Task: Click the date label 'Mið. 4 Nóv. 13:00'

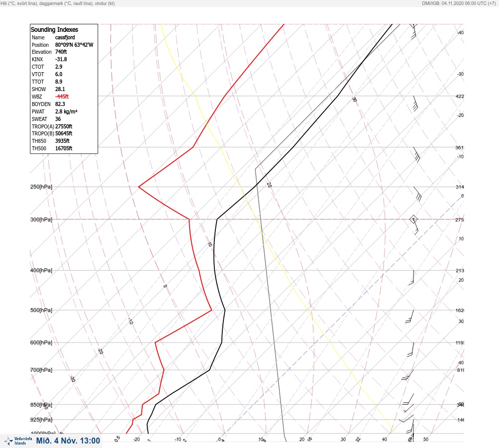Action: click(x=68, y=441)
